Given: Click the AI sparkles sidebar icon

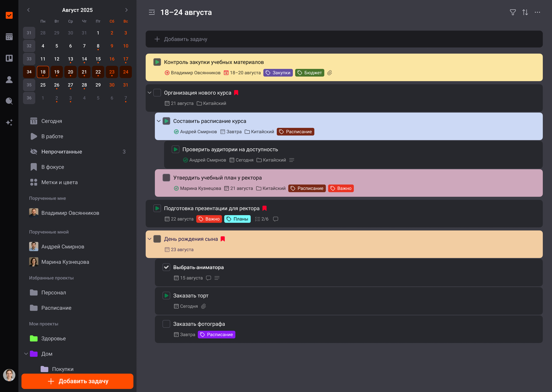Looking at the screenshot, I should tap(9, 122).
